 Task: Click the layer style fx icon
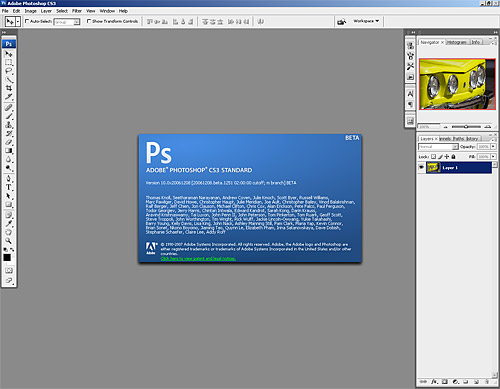coord(434,381)
